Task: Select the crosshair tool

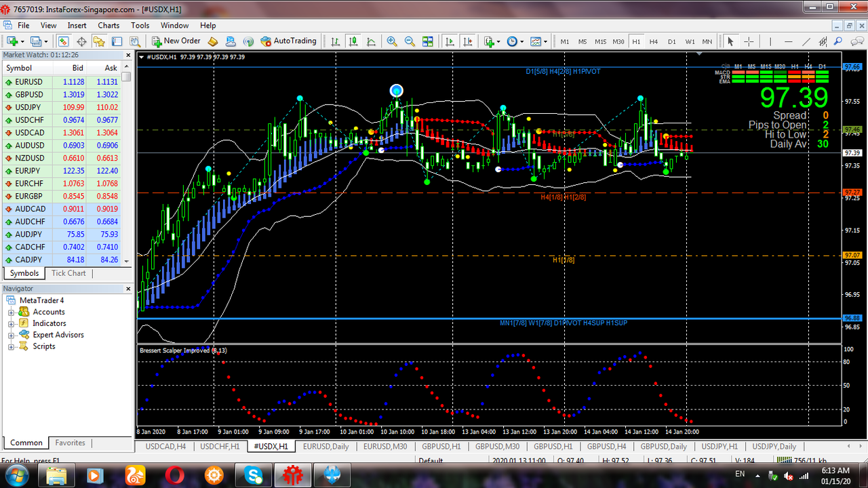Action: click(749, 41)
